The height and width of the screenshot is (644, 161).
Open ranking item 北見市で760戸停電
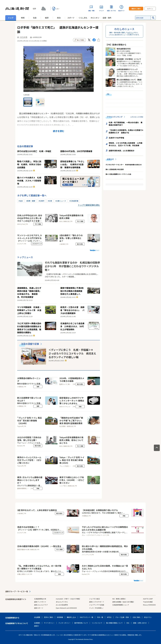pyautogui.click(x=116, y=138)
